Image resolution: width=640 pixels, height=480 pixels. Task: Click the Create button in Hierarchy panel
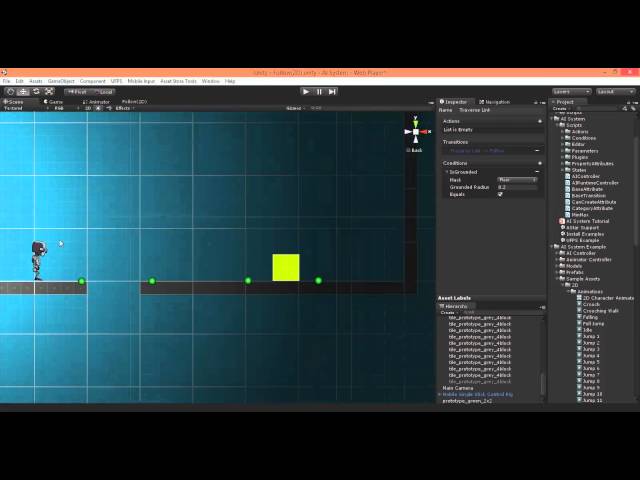(448, 313)
